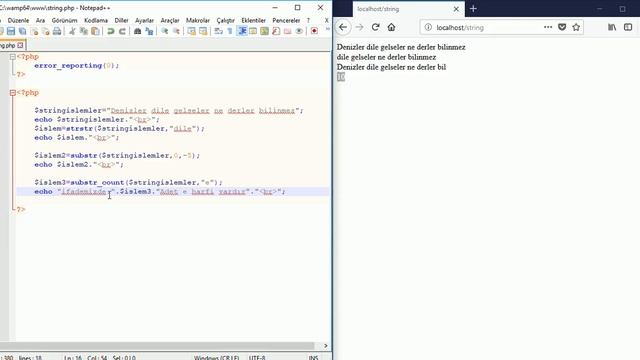640x360 pixels.
Task: Open the question mark help menu
Action: (308, 20)
